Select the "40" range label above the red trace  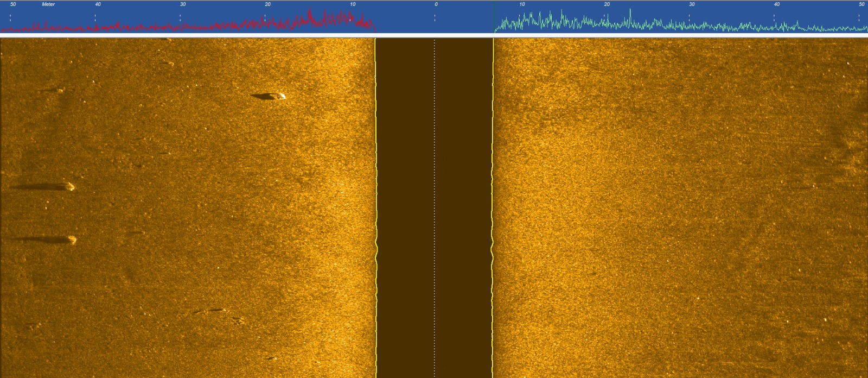coord(98,4)
